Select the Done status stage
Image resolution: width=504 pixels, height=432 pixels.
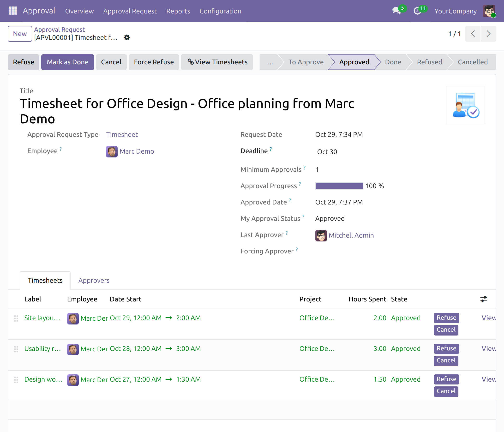(x=393, y=62)
